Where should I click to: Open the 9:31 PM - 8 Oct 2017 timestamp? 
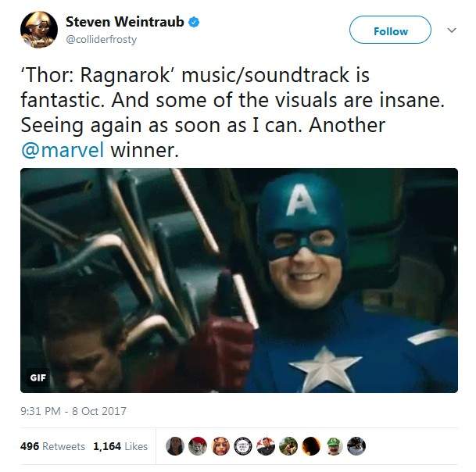tap(73, 411)
